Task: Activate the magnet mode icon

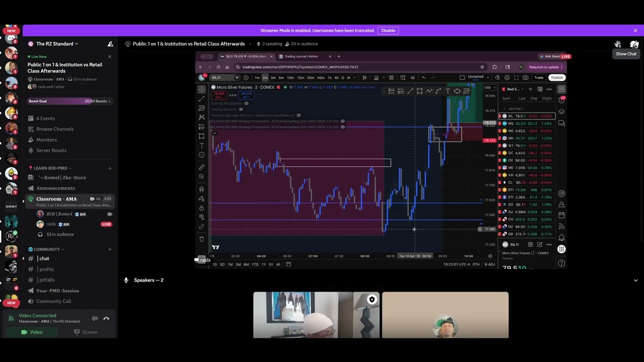Action: point(201,190)
